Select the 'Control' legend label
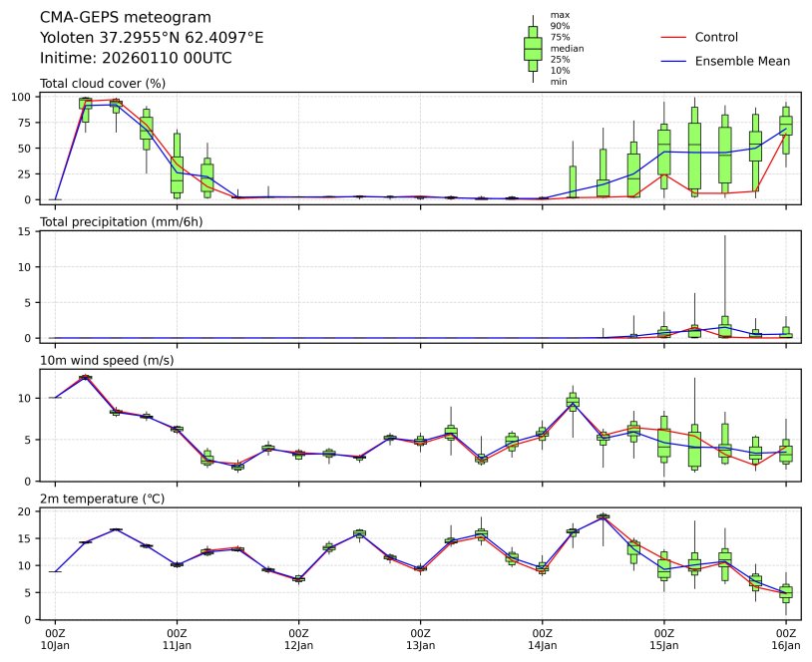 716,37
